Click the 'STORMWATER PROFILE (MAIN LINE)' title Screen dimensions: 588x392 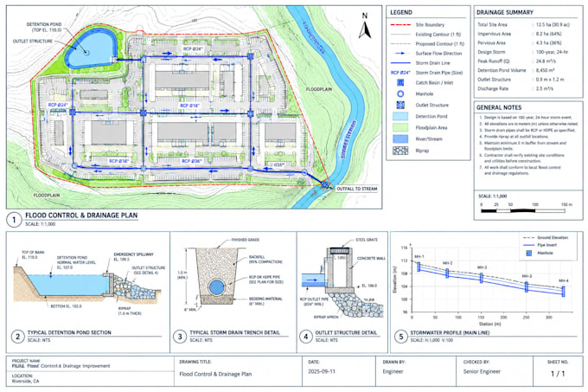pos(450,332)
